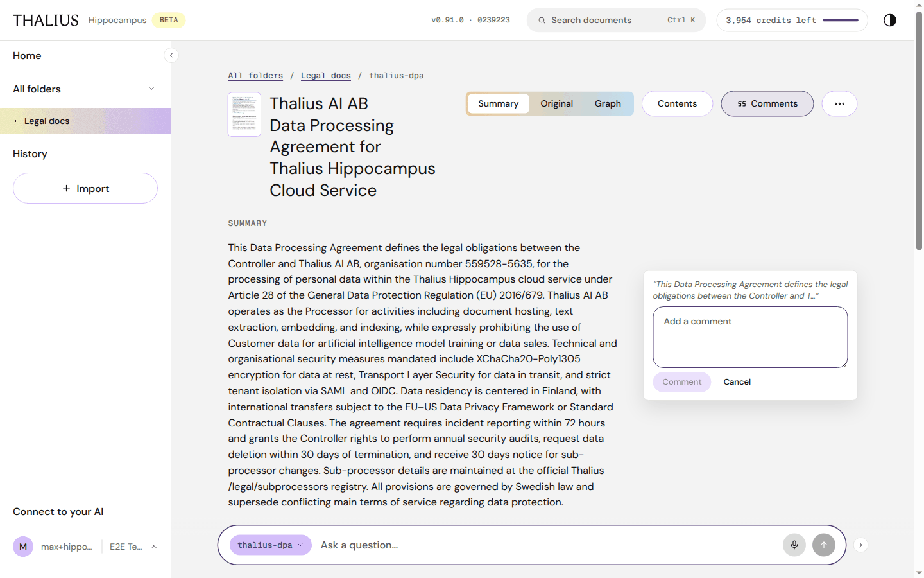The width and height of the screenshot is (924, 578).
Task: Cancel the comment
Action: click(x=737, y=382)
